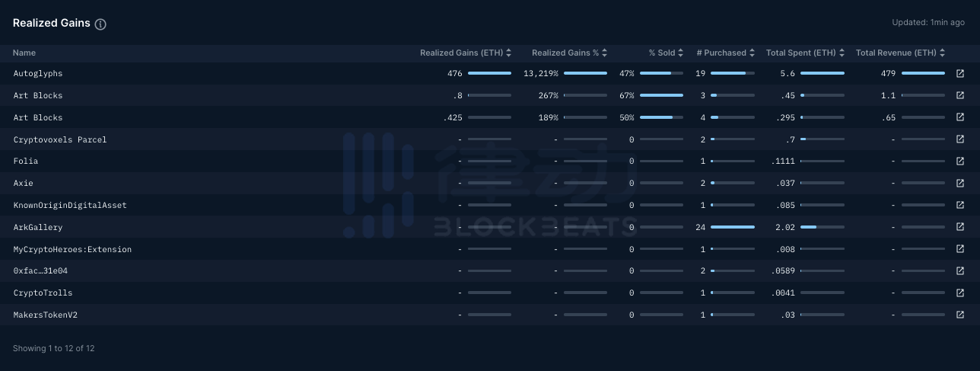
Task: Open external link for CryptoTrolls row
Action: click(x=960, y=293)
